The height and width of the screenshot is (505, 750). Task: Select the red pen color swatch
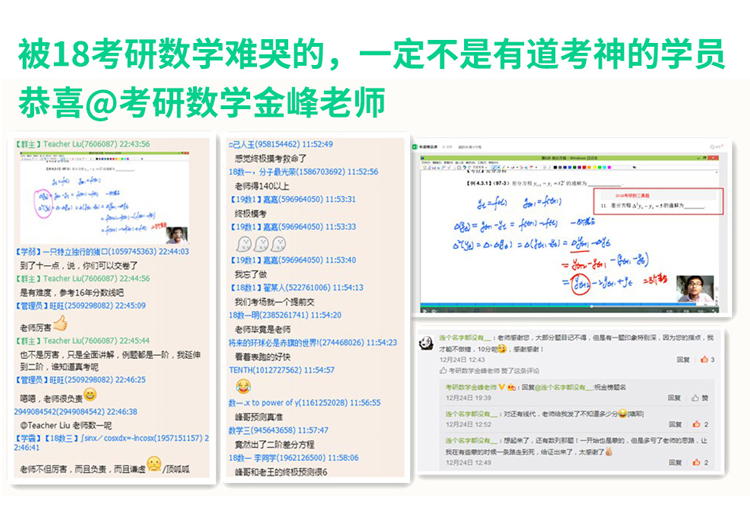pyautogui.click(x=584, y=167)
